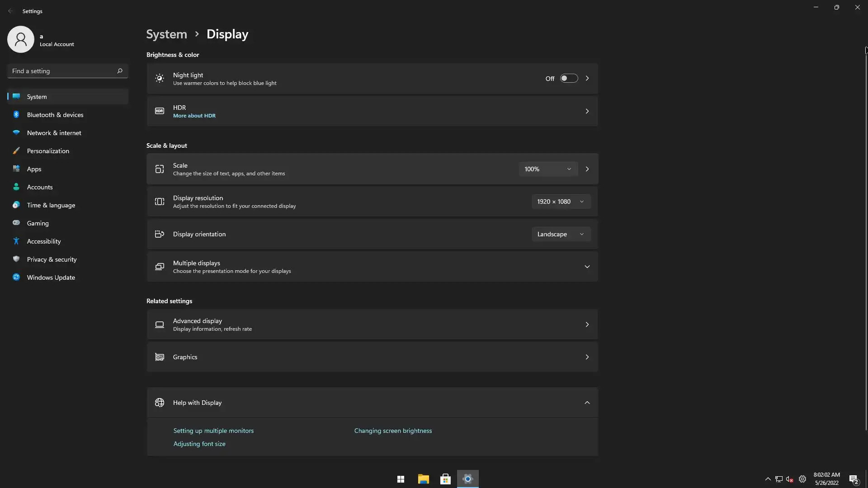Viewport: 868px width, 488px height.
Task: Click the Night light sun icon
Action: [x=159, y=79]
